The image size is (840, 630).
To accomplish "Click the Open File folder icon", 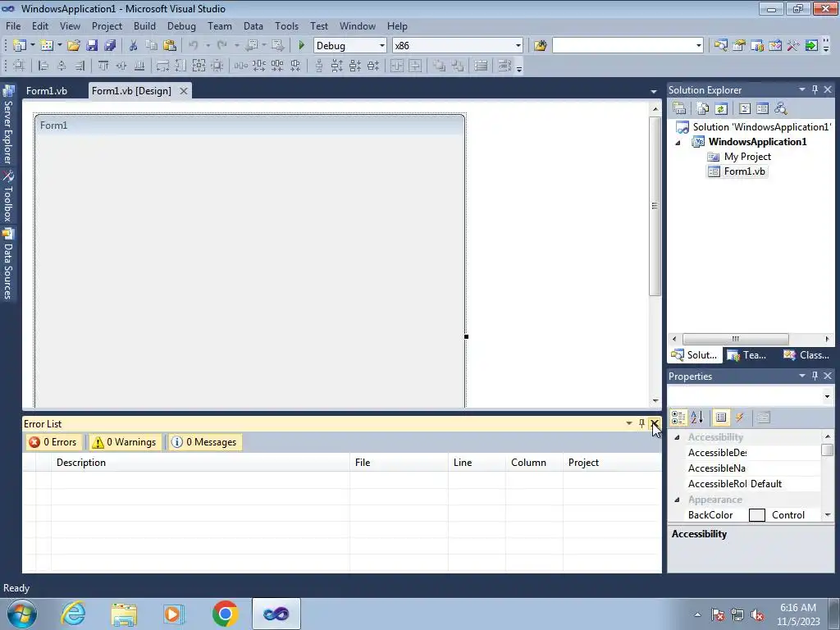I will pyautogui.click(x=74, y=46).
